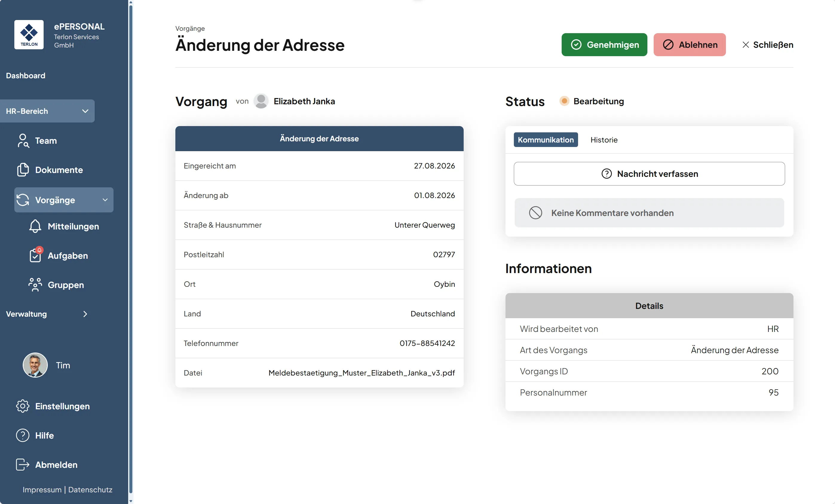
Task: Click the Postleitzahl value 02797
Action: [x=444, y=255]
